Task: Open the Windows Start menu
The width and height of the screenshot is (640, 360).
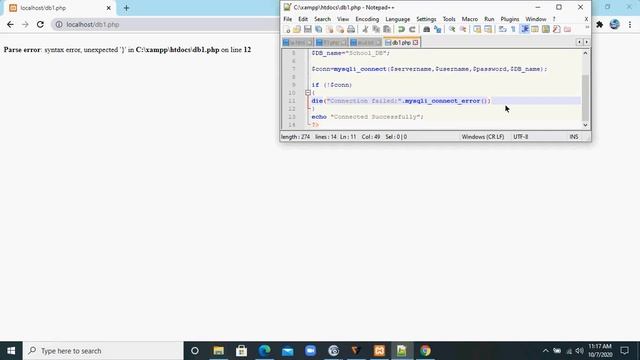Action: click(11, 351)
